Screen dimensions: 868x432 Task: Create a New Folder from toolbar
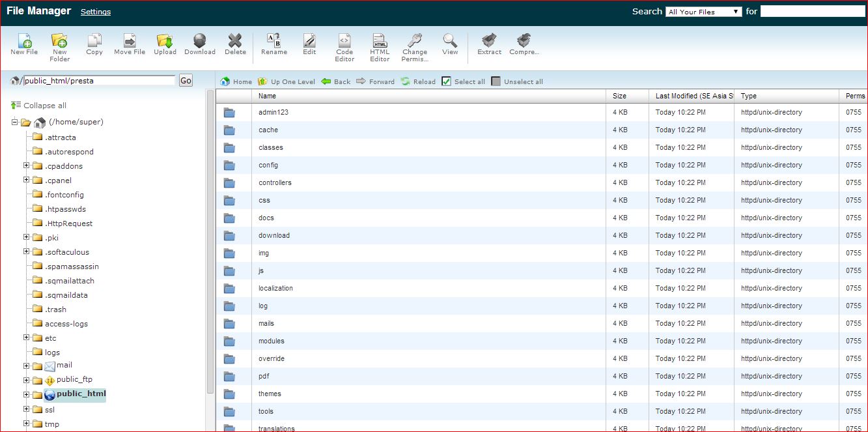coord(59,41)
